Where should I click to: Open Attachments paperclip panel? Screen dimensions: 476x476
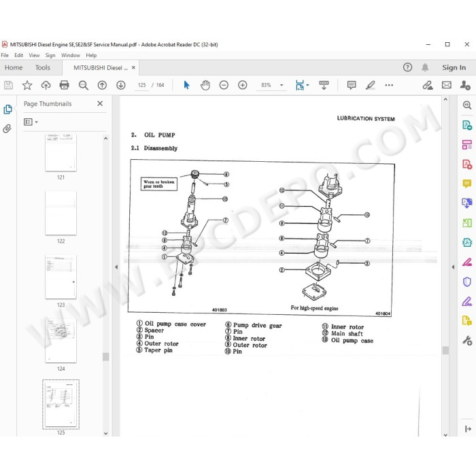tap(7, 129)
